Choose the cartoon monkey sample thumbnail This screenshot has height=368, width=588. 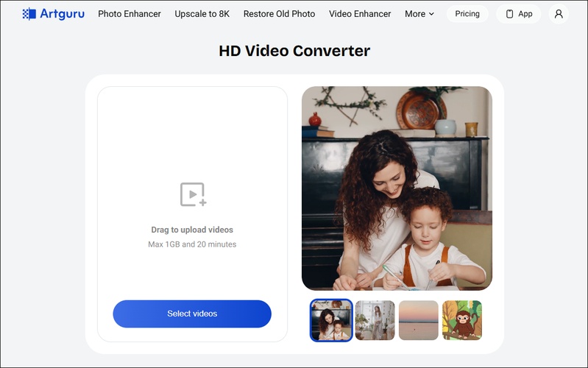click(x=462, y=320)
